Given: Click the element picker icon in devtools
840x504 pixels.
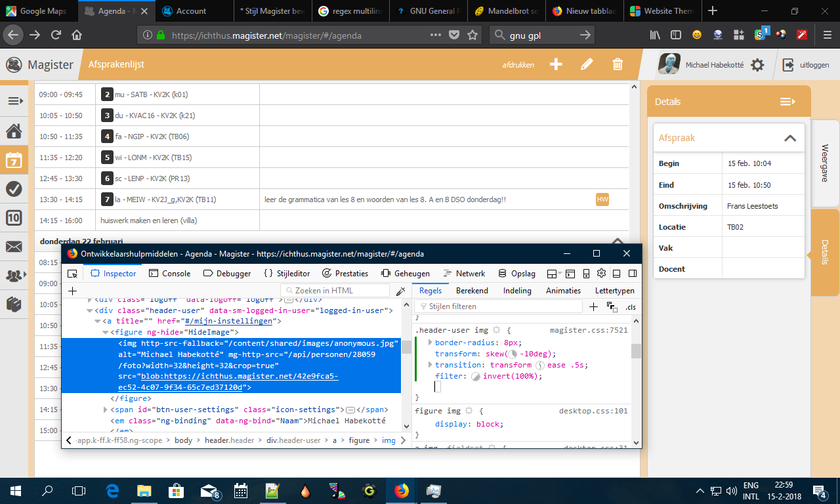Looking at the screenshot, I should coord(73,274).
